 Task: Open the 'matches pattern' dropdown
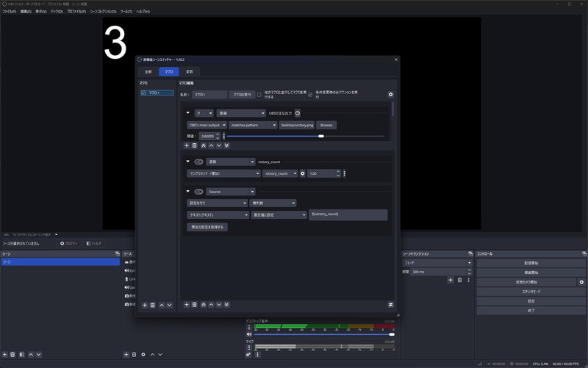point(253,125)
